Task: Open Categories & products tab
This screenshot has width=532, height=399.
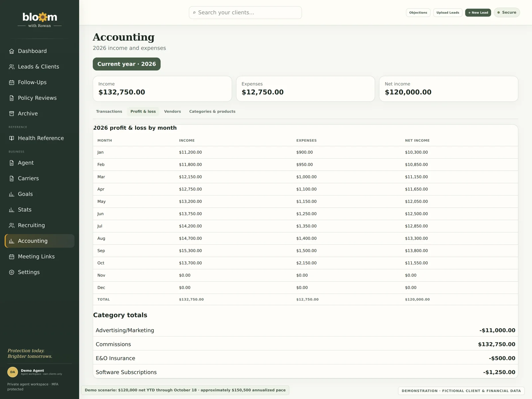Action: coord(212,111)
